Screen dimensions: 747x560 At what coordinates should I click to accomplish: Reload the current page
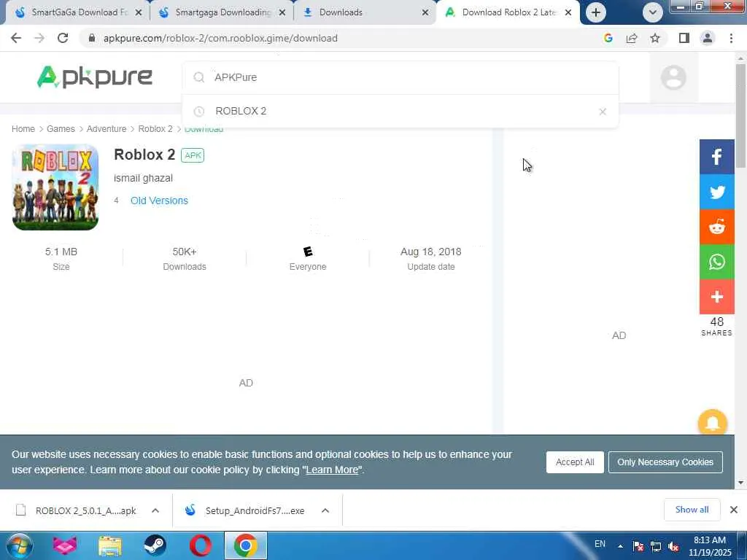pos(63,38)
